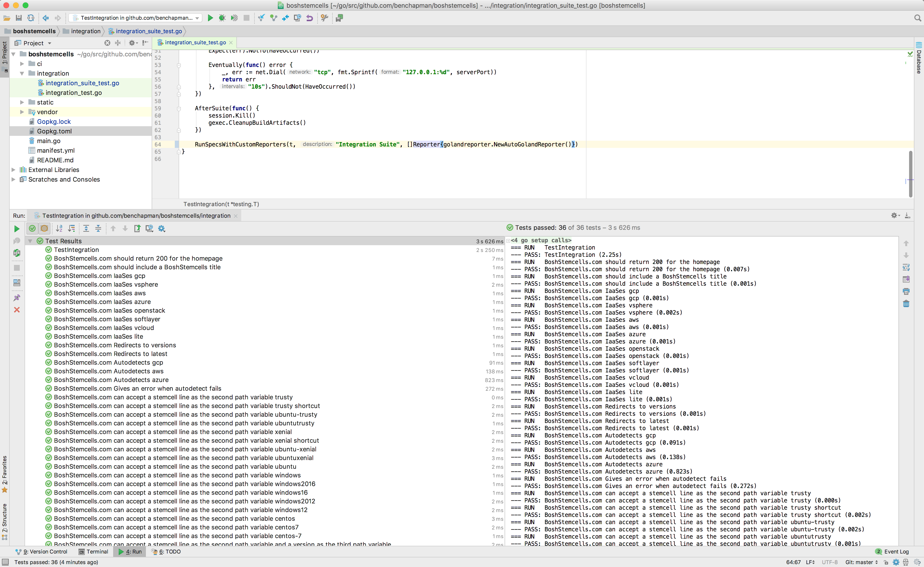Collapse the Test Results tree root
This screenshot has height=567, width=924.
[x=30, y=241]
